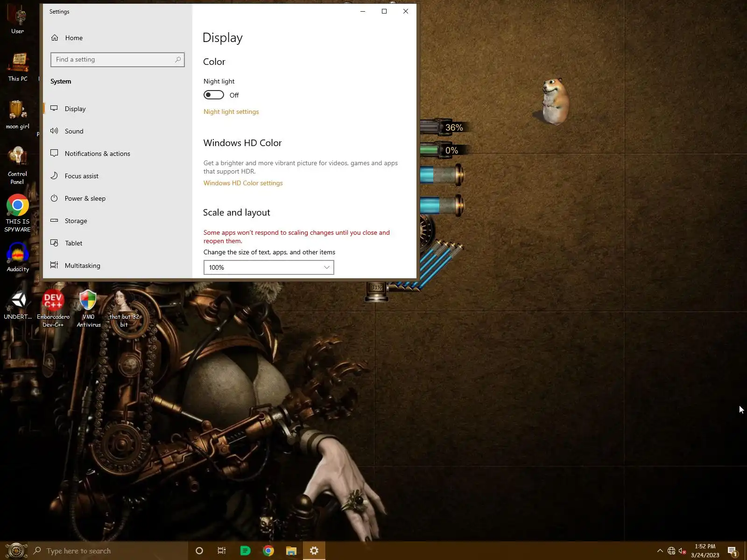Viewport: 747px width, 560px height.
Task: Open Night light settings link
Action: pyautogui.click(x=231, y=112)
